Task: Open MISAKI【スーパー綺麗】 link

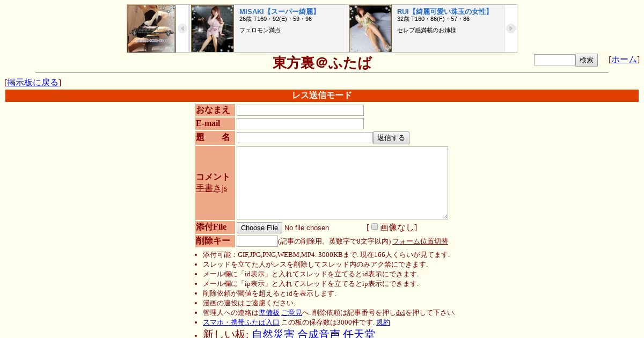Action: click(x=279, y=11)
